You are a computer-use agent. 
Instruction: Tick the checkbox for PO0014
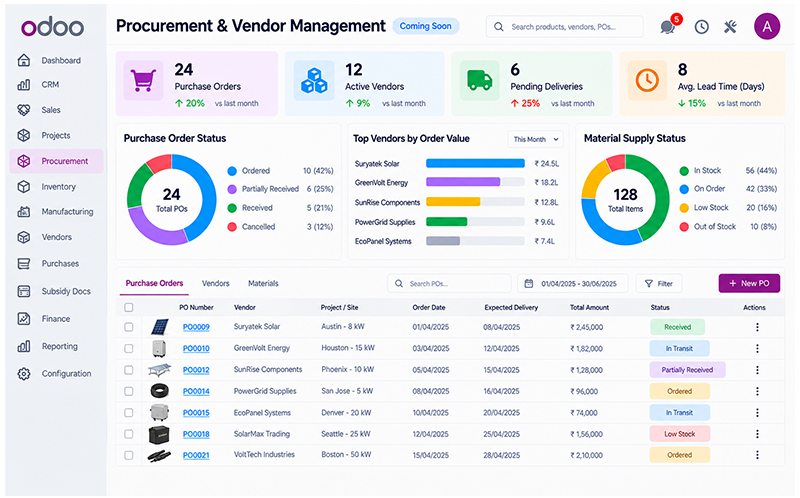click(129, 391)
